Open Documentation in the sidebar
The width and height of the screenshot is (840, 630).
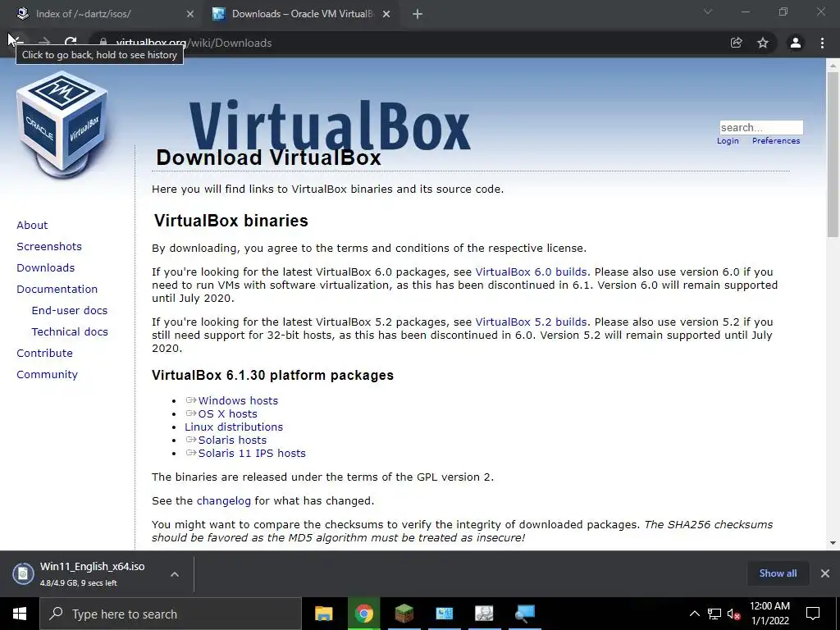tap(57, 290)
